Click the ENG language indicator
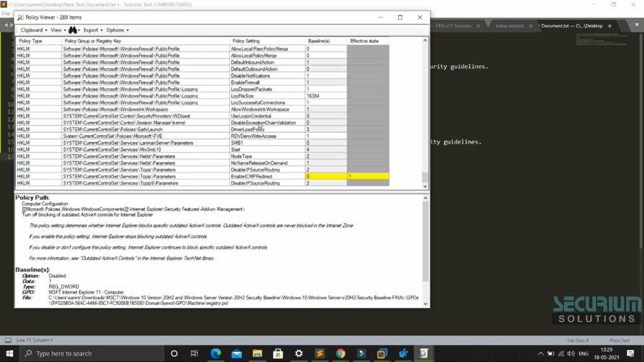Screen dimensions: 644x362 coord(584,353)
